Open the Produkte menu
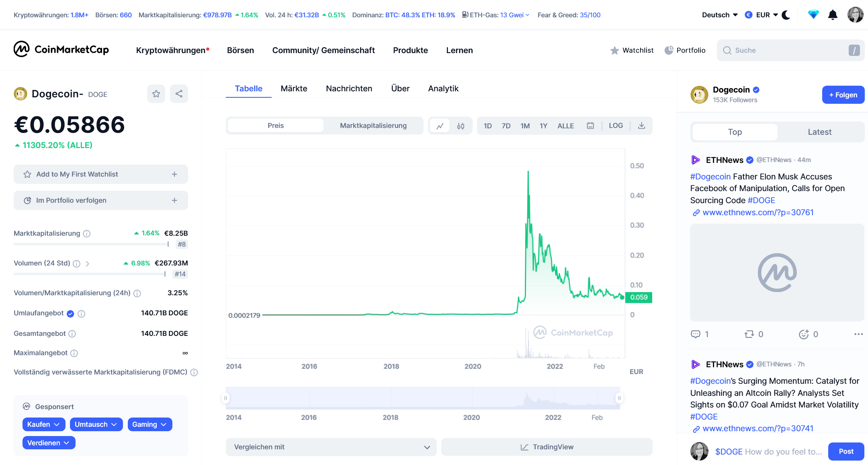This screenshot has height=465, width=868. click(x=410, y=50)
